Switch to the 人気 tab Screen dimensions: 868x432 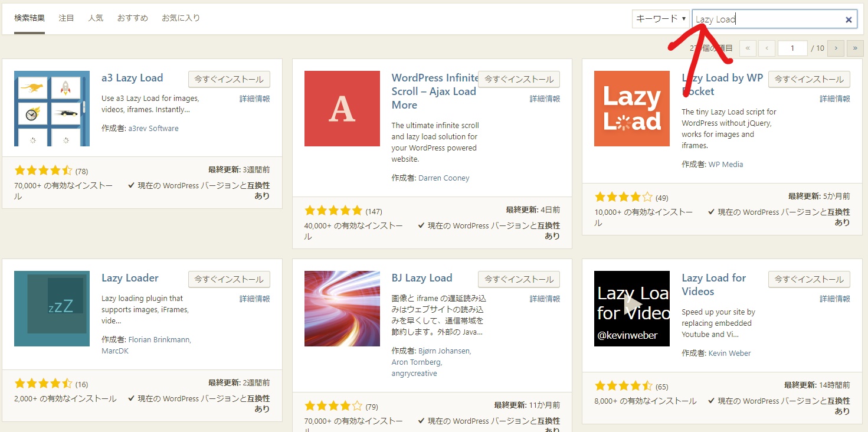(96, 18)
